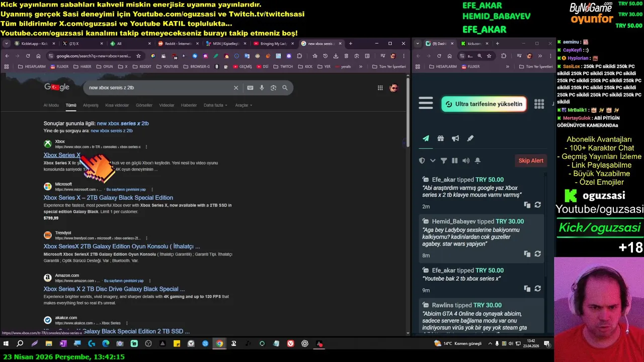
Task: Switch to the Videolar search tab
Action: 167,105
